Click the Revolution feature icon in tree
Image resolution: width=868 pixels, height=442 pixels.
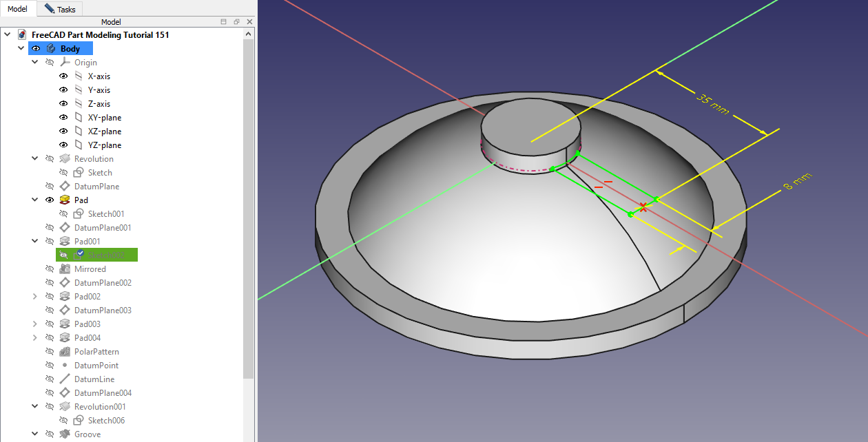tap(65, 159)
